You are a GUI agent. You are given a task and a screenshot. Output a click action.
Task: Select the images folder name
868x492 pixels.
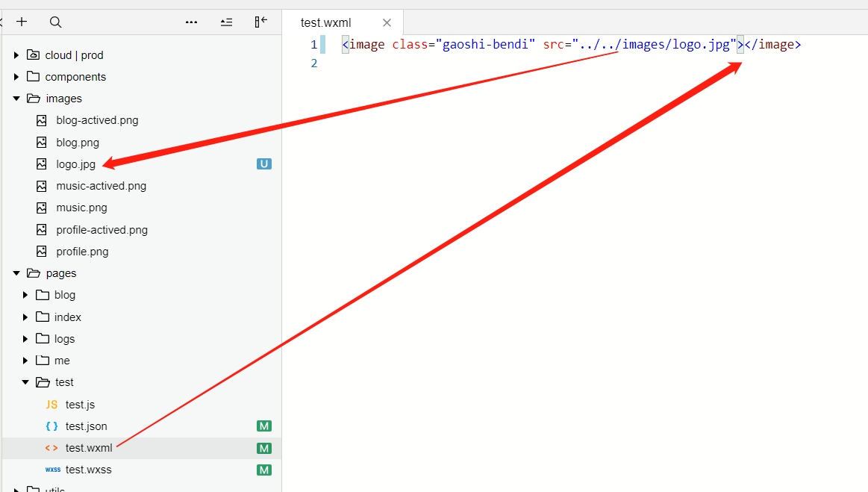(x=63, y=98)
